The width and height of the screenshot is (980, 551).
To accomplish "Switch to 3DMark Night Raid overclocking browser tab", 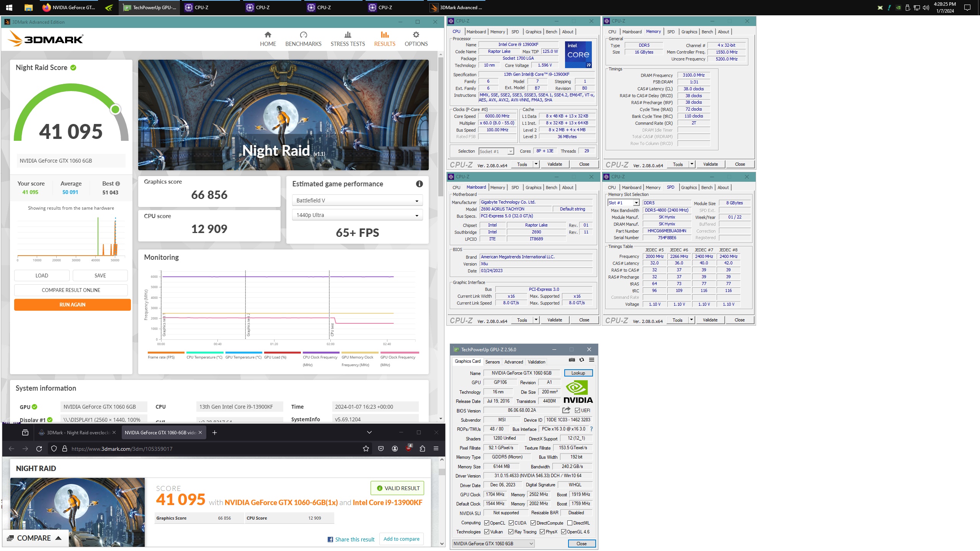I will pyautogui.click(x=77, y=432).
